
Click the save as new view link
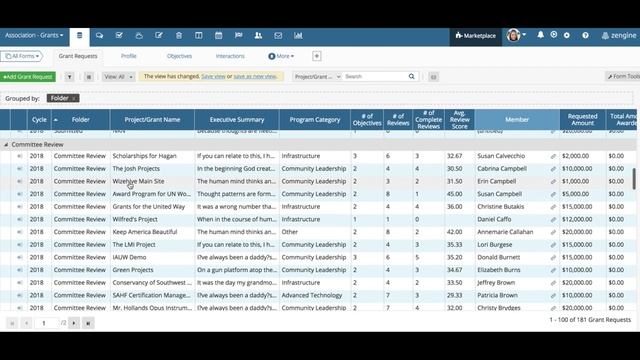(255, 76)
